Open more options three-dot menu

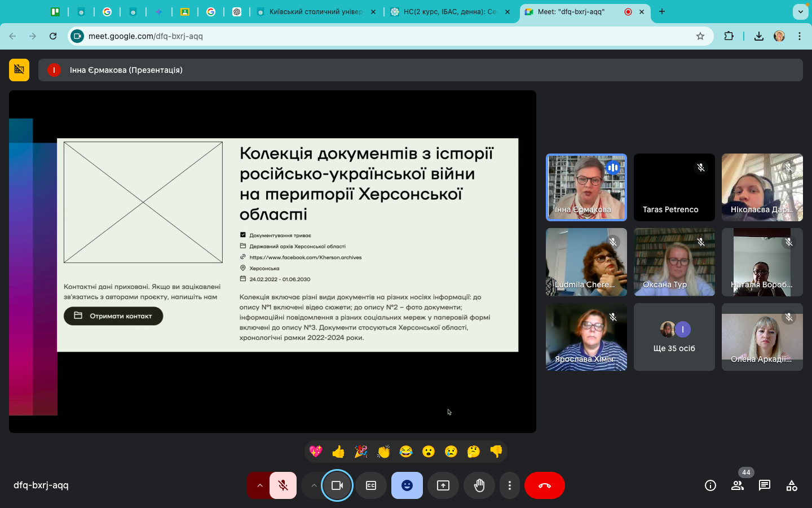coord(510,485)
